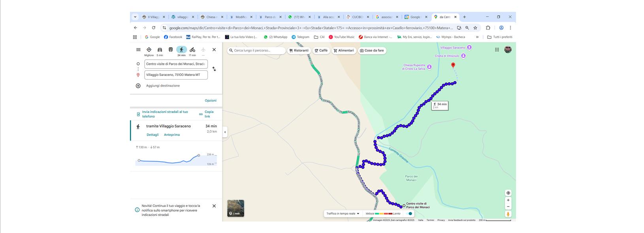The height and width of the screenshot is (233, 644).
Task: Open Google apps grid icon
Action: (x=497, y=49)
